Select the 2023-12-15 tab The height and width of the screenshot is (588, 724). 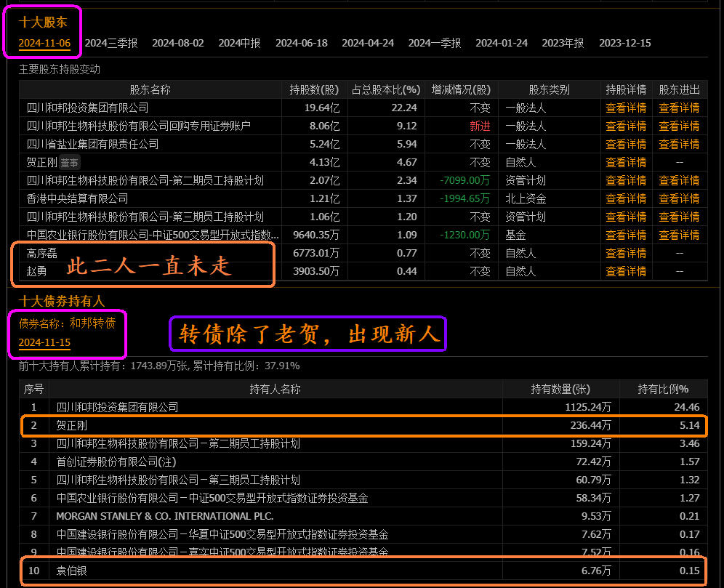pos(624,43)
